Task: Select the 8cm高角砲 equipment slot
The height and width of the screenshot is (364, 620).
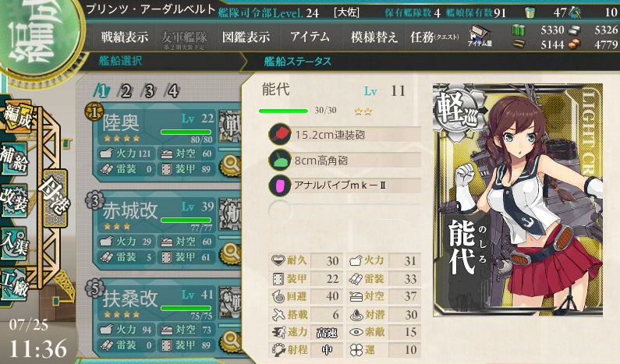Action: coord(345,161)
